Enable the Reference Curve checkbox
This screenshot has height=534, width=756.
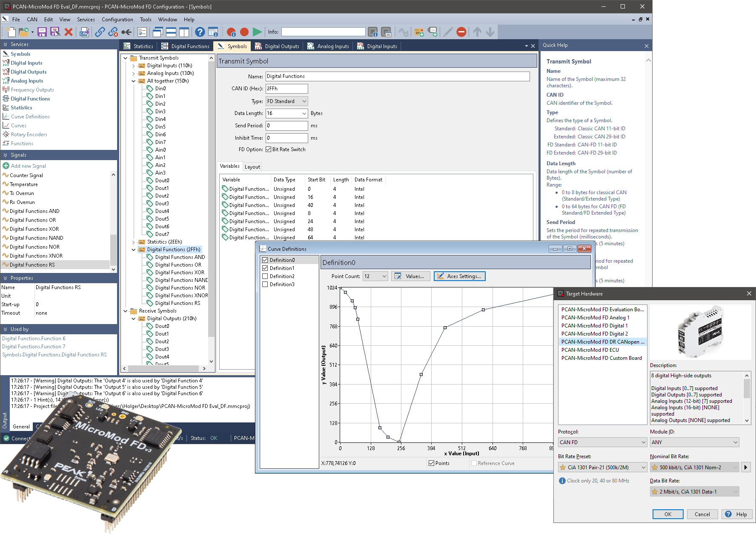pos(474,463)
